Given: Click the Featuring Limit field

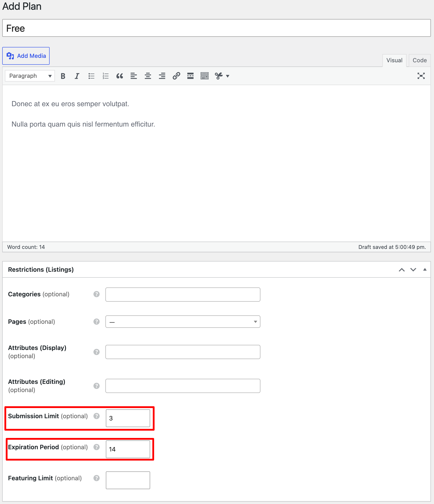Looking at the screenshot, I should [128, 480].
